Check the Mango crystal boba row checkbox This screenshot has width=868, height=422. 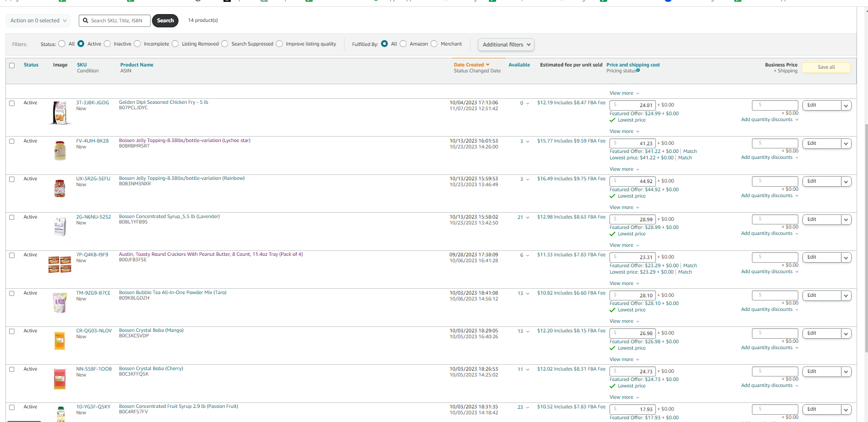(x=12, y=331)
